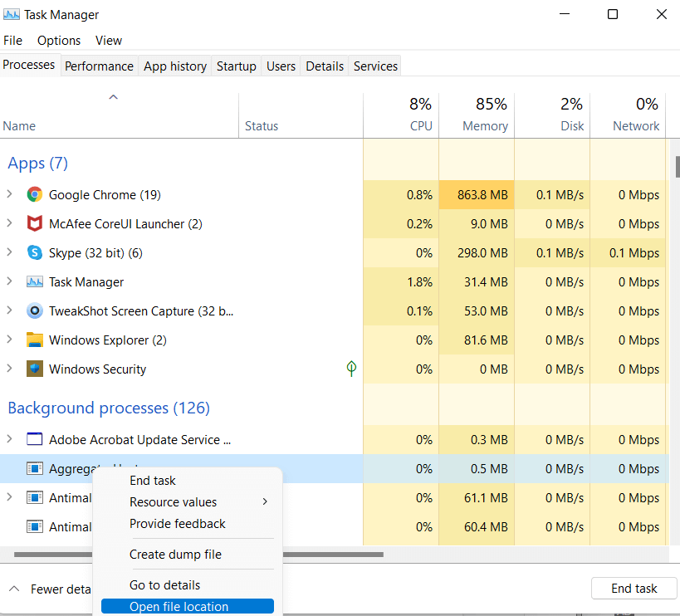Click the Adobe Acrobat Update Service icon
This screenshot has width=680, height=616.
[x=35, y=439]
